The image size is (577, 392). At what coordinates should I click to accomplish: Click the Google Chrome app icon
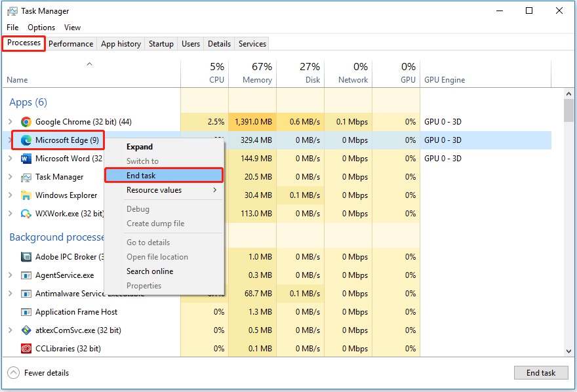(26, 122)
